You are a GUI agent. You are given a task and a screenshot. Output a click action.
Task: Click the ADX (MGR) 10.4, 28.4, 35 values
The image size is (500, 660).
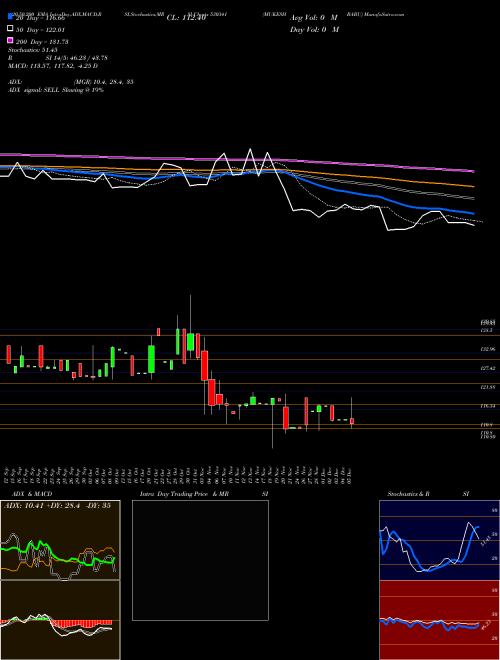(x=104, y=82)
